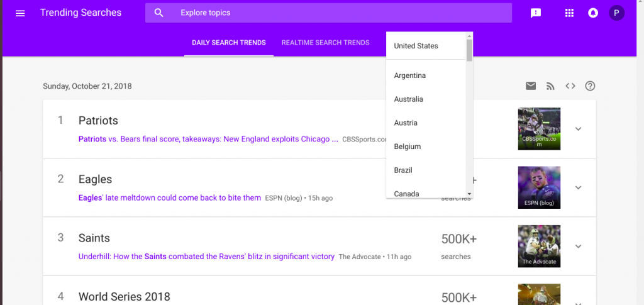Choose Brazil from the country list
The width and height of the screenshot is (644, 305).
click(x=426, y=170)
